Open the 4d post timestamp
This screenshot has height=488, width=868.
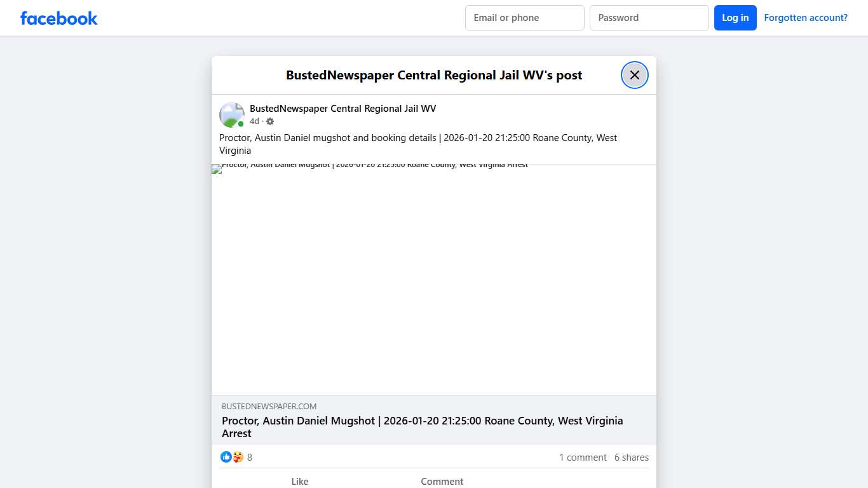(254, 121)
